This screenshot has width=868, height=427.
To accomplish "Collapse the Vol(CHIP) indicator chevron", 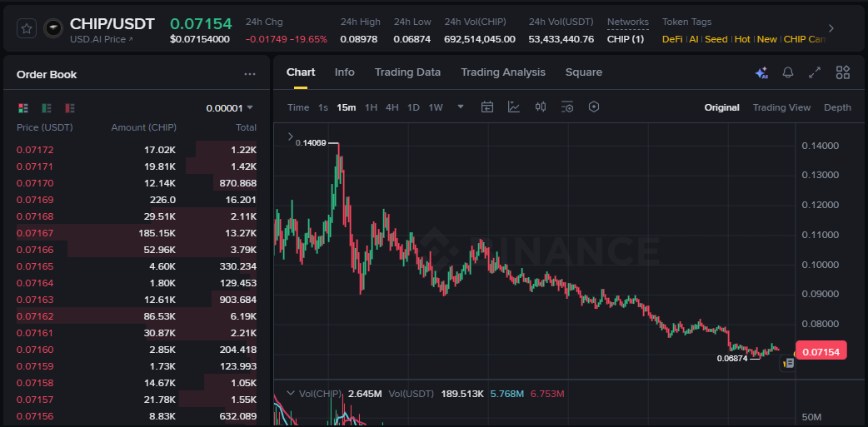I will pos(290,393).
